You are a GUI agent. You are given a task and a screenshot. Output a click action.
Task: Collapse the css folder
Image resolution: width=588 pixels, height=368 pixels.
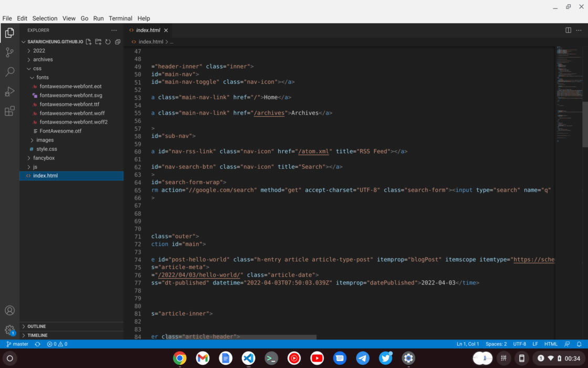click(x=37, y=68)
